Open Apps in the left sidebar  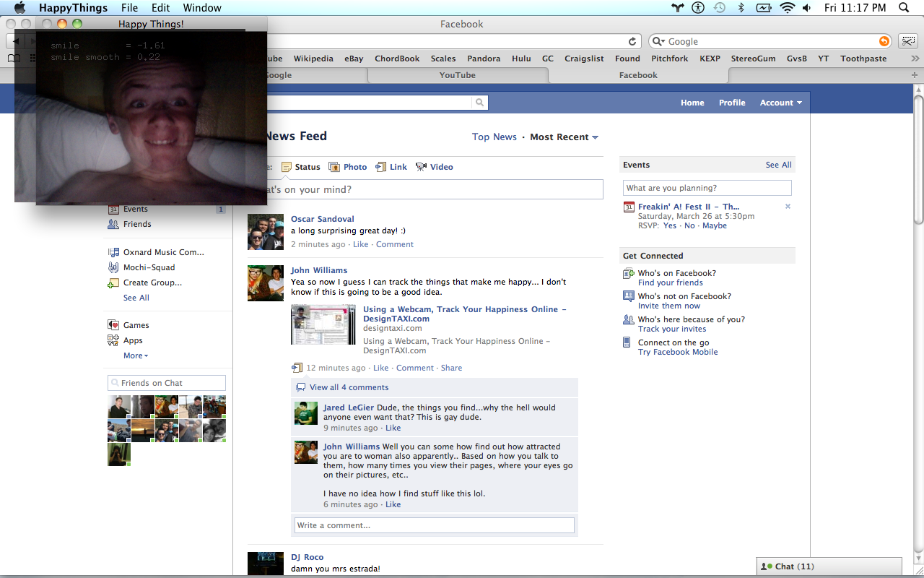coord(133,340)
